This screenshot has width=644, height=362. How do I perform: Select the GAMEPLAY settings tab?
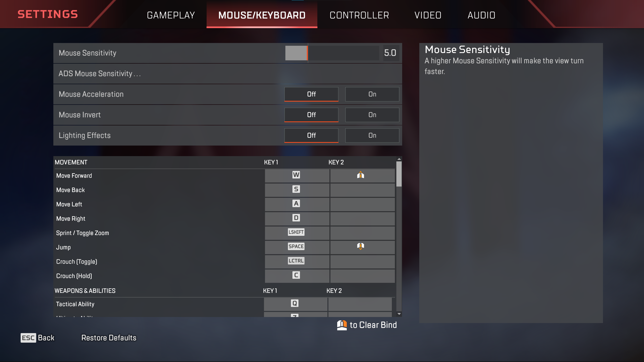(x=171, y=15)
